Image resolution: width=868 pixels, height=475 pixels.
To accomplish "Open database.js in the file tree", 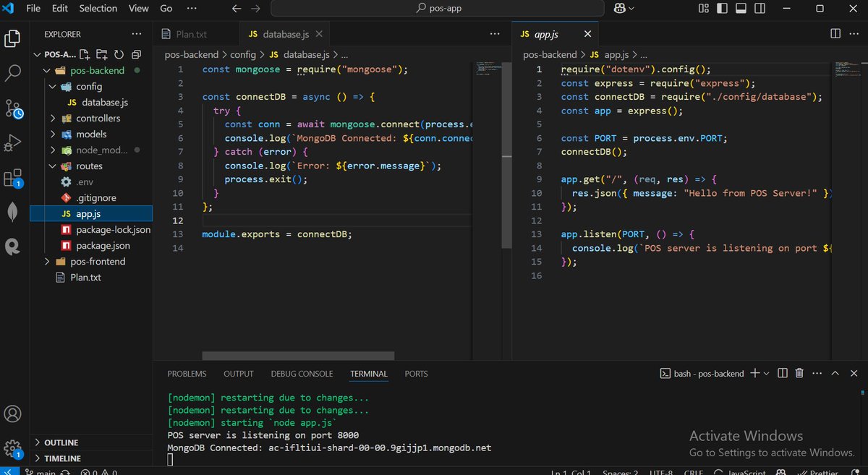I will (x=91, y=102).
